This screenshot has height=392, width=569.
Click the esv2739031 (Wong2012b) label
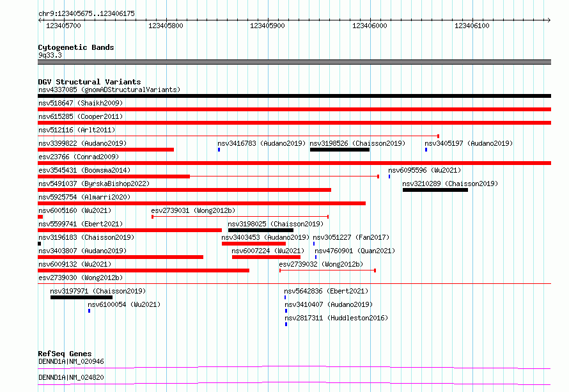(x=193, y=210)
